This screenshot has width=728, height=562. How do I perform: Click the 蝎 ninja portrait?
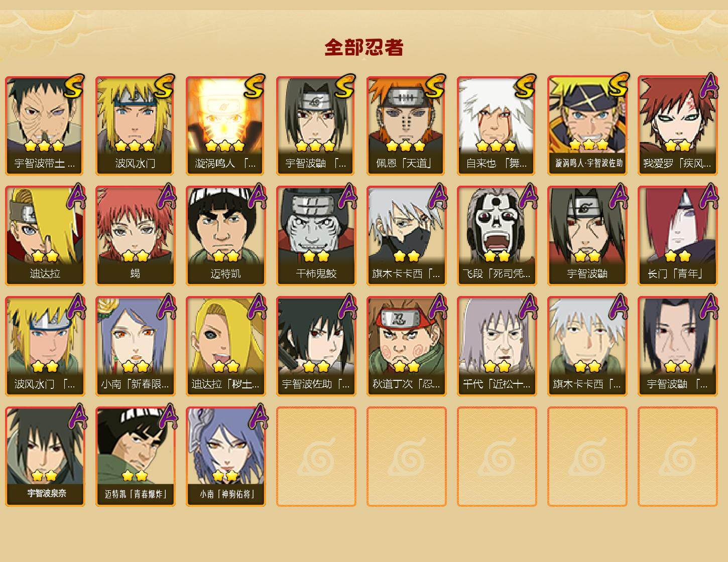135,236
